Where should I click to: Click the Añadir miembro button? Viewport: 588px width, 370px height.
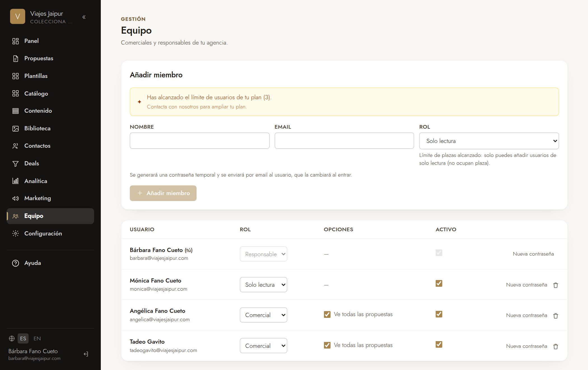pyautogui.click(x=163, y=193)
